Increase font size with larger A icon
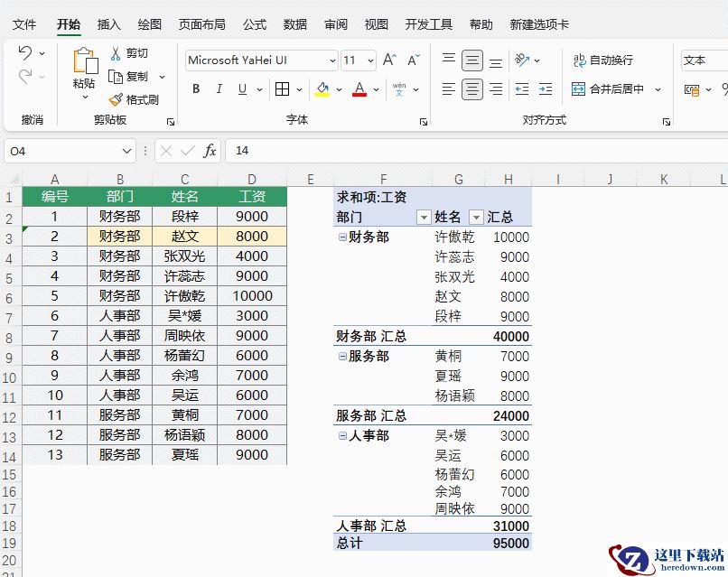 pyautogui.click(x=389, y=60)
